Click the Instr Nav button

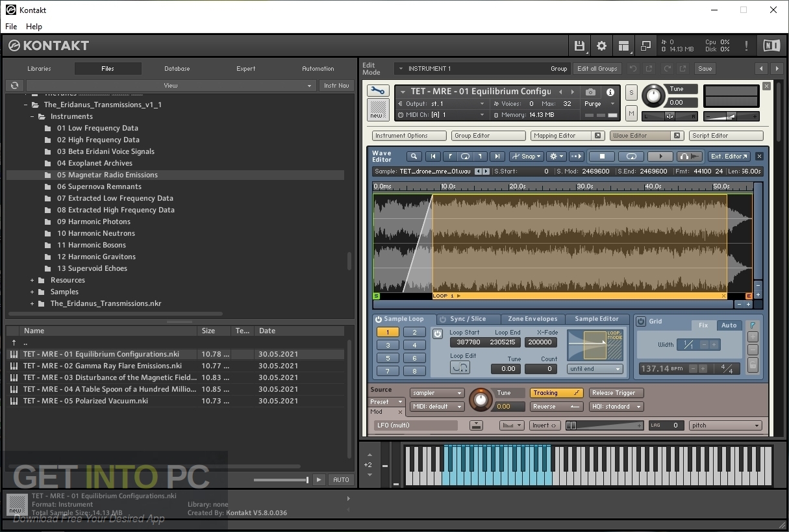pos(336,85)
